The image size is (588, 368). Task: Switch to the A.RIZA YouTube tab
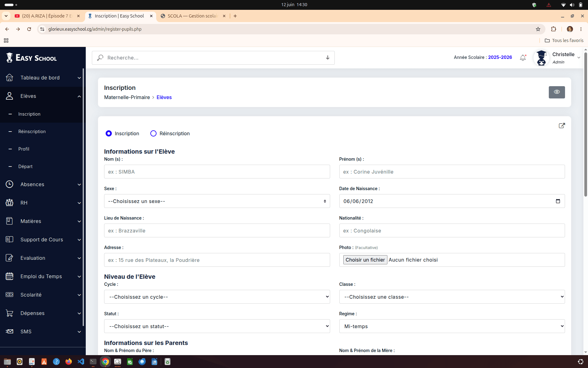(47, 16)
